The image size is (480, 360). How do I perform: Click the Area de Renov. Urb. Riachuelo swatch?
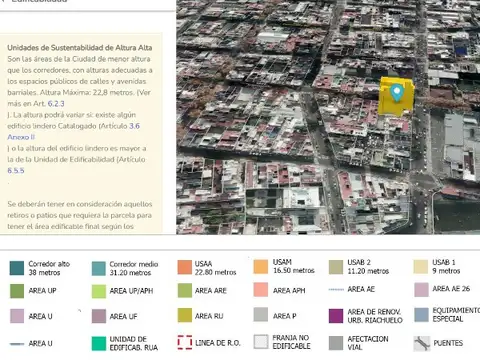pos(336,316)
